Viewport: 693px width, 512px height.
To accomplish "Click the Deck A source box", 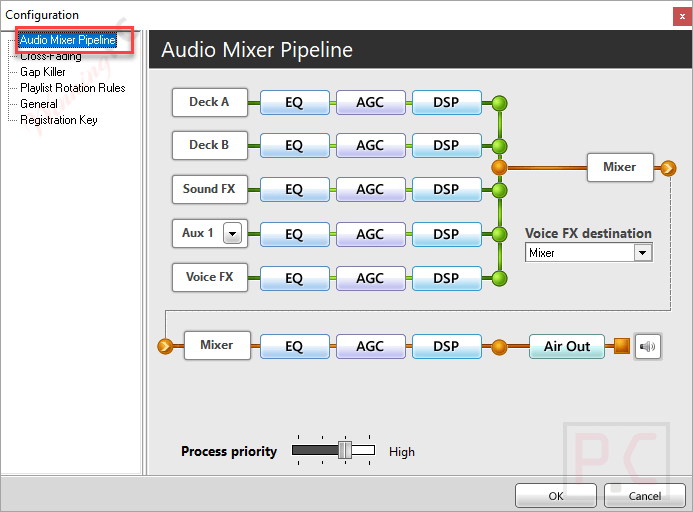I will 209,102.
